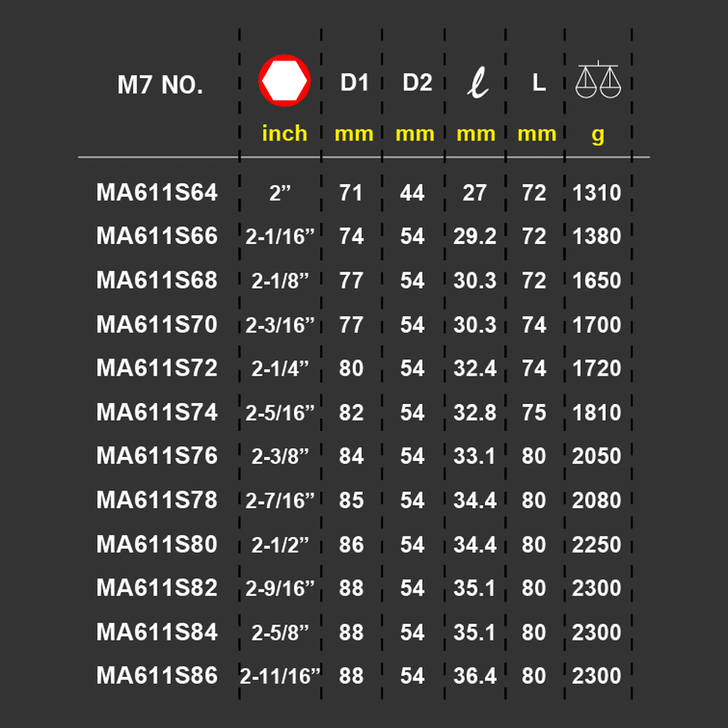
Task: Click the D1 value 80
Action: click(x=351, y=368)
